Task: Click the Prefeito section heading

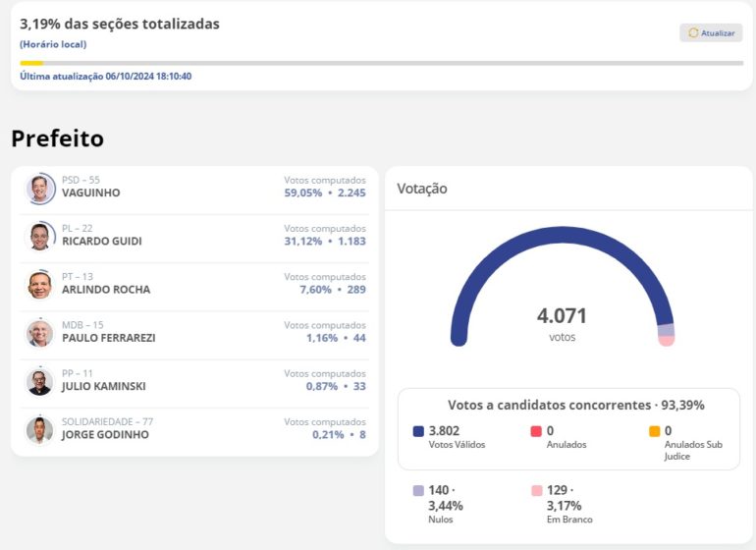Action: [x=57, y=138]
